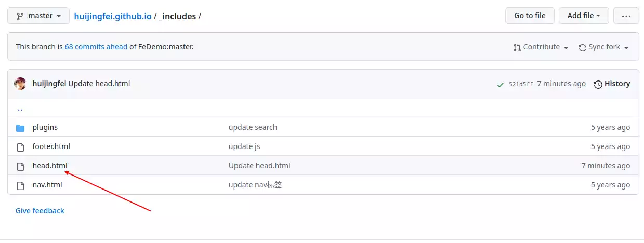
Task: Open the three-dots more options menu
Action: tap(626, 16)
